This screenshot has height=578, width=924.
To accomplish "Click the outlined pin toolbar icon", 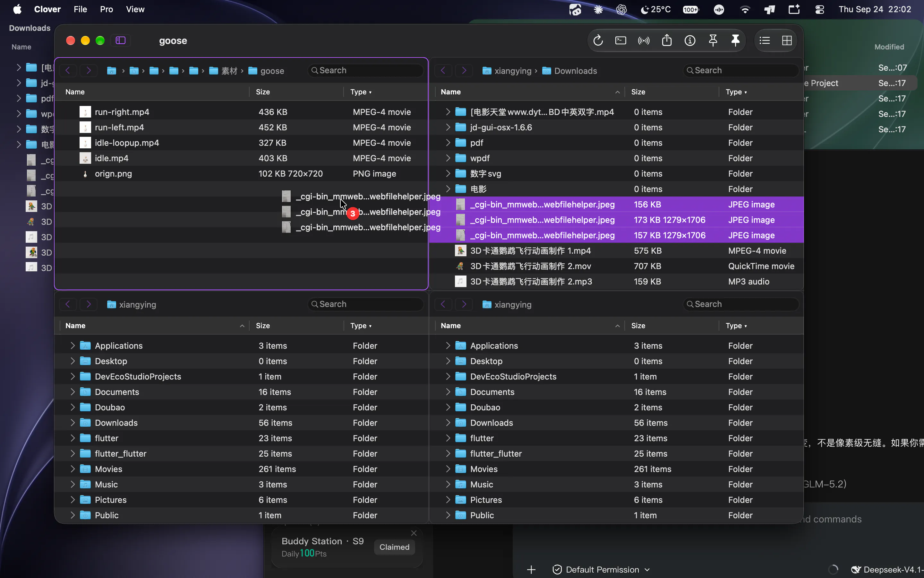I will 713,40.
